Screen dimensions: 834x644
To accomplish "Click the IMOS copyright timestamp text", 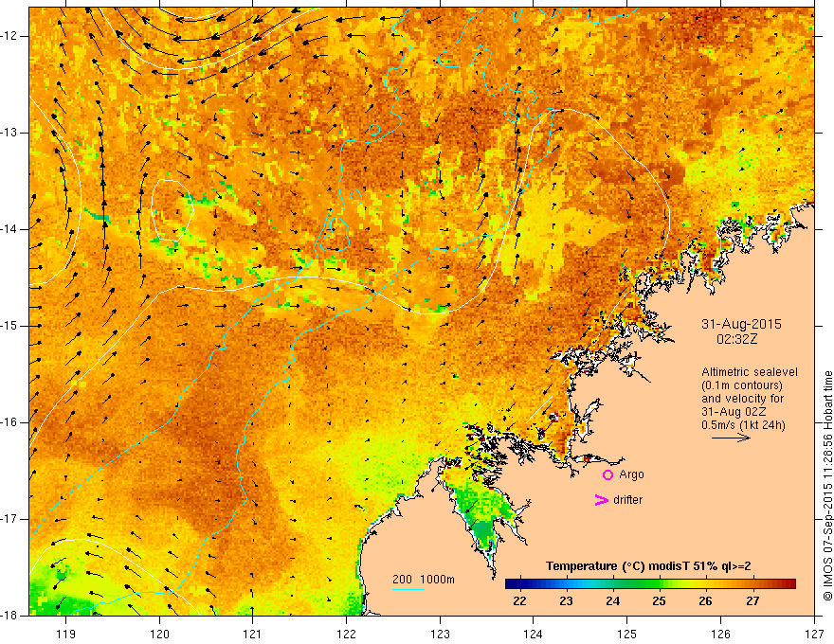I will 827,486.
